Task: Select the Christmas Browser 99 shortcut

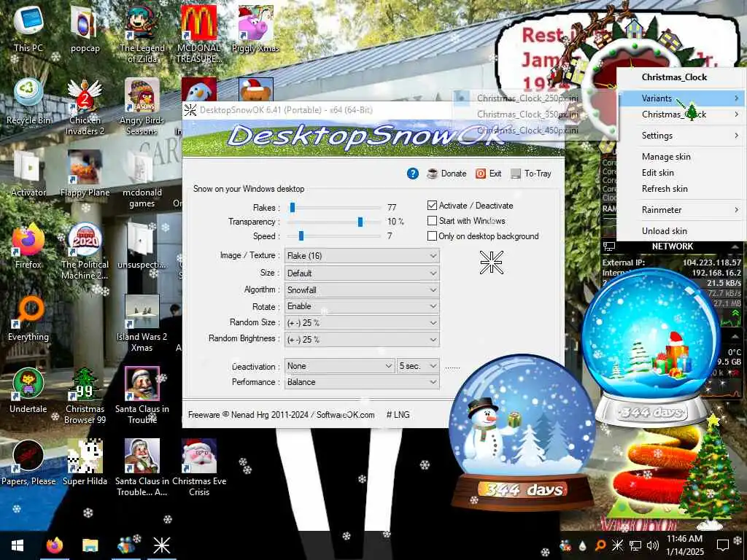Action: coord(85,395)
